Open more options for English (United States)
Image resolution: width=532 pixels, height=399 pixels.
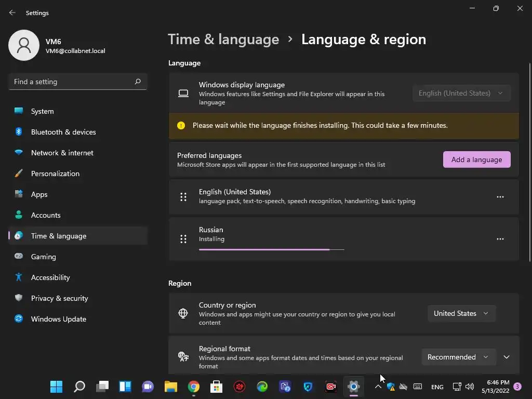point(500,197)
